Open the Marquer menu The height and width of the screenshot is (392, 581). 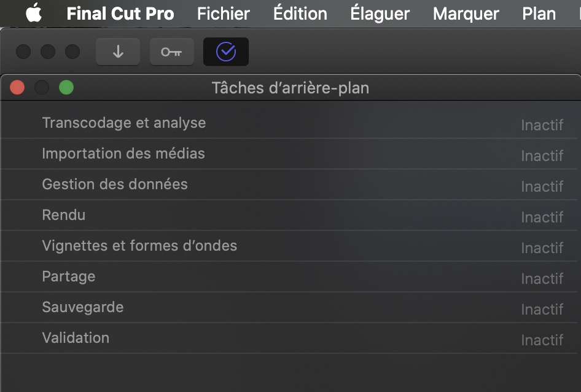(x=466, y=14)
